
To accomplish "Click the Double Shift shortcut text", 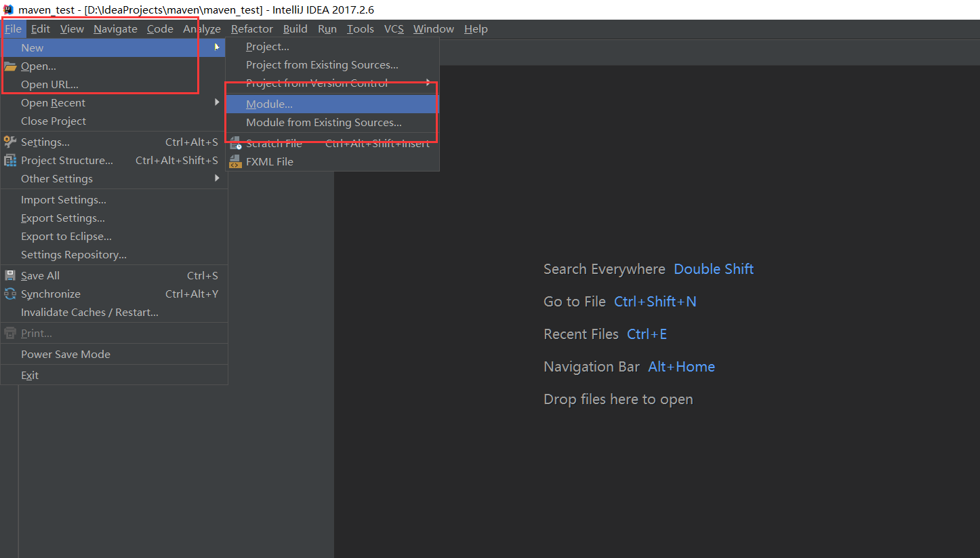I will tap(714, 269).
